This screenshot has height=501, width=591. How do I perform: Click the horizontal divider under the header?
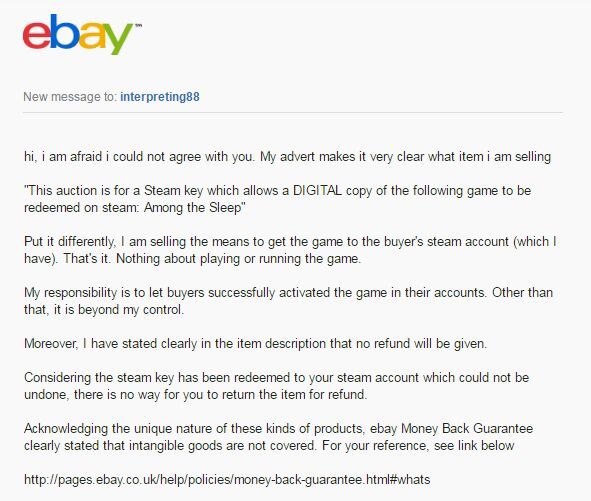tap(293, 112)
